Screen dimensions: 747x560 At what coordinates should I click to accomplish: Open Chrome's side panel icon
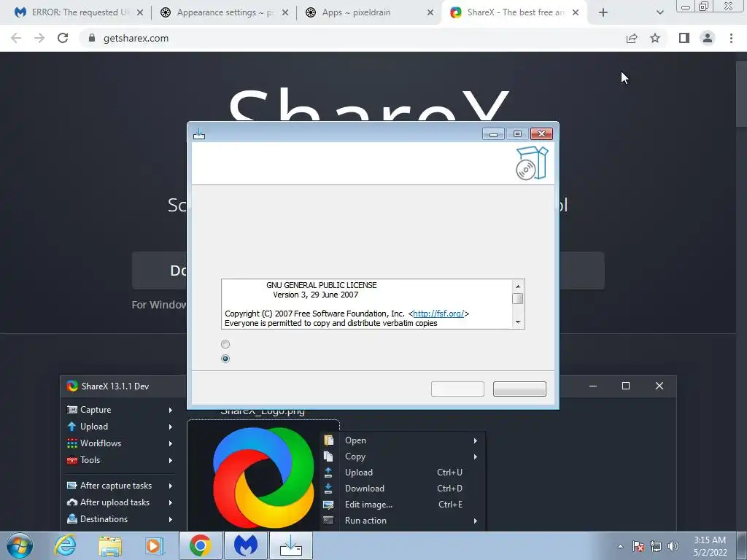pos(684,38)
